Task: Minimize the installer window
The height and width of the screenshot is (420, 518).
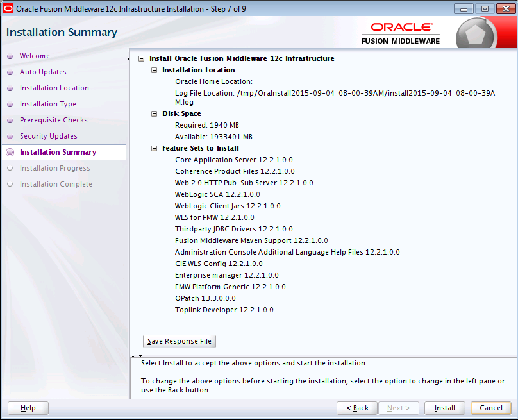Action: pyautogui.click(x=464, y=8)
